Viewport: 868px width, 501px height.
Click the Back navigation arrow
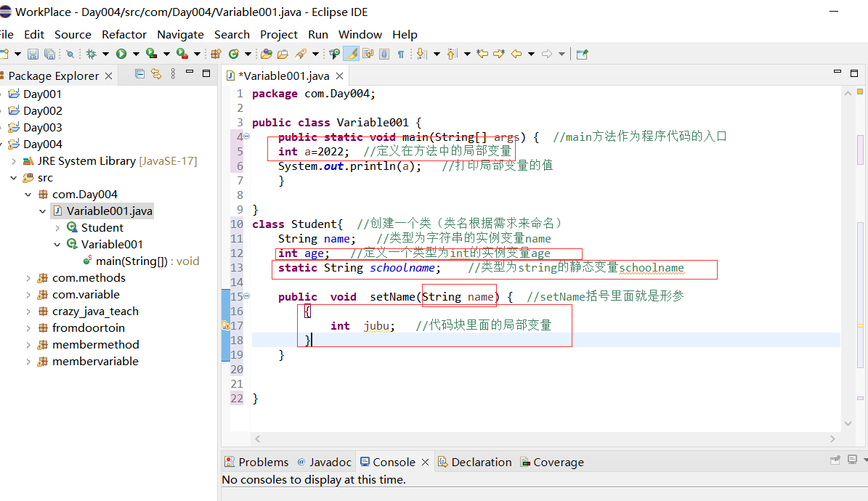[x=515, y=54]
